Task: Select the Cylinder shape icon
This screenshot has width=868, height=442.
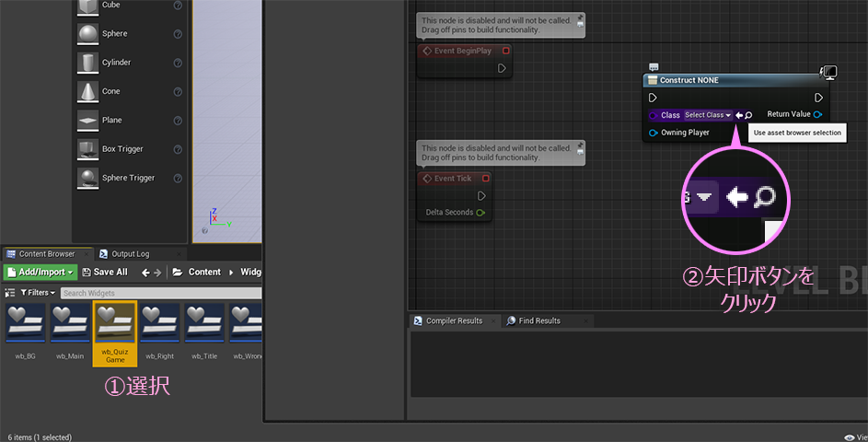Action: (87, 63)
